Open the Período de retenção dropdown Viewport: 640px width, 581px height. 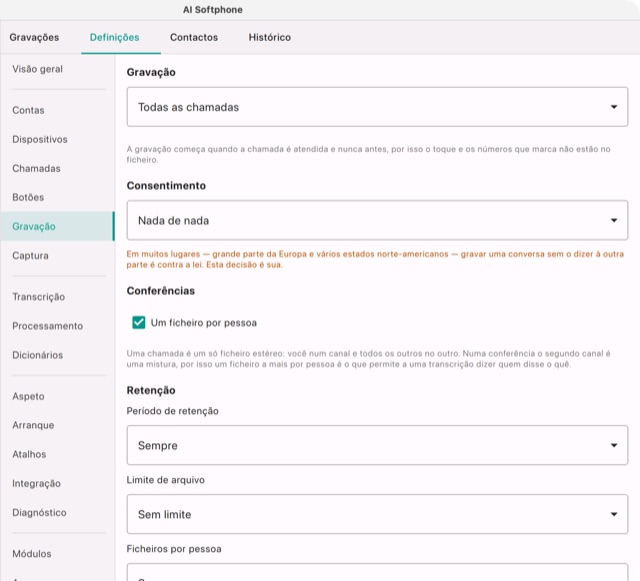pos(377,445)
